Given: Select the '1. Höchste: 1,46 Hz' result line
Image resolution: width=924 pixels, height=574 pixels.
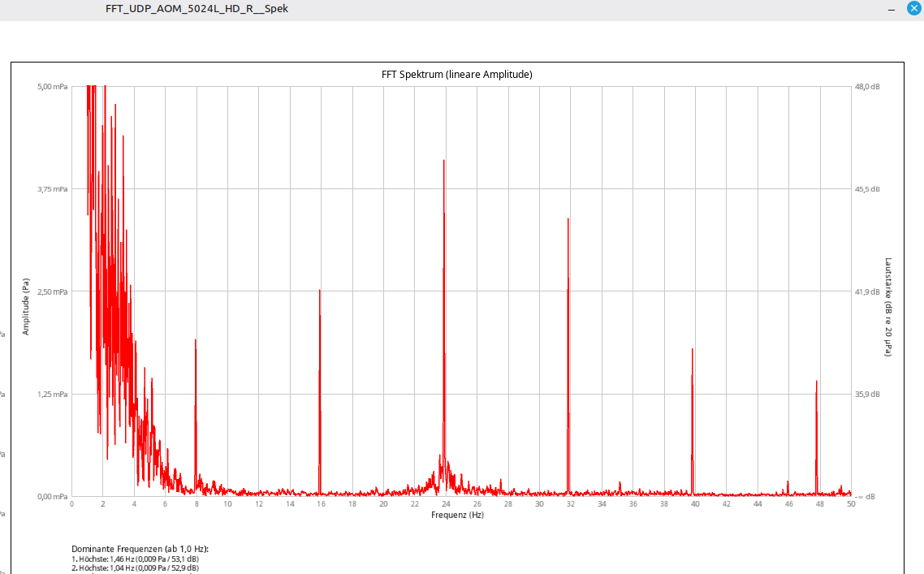Looking at the screenshot, I should [x=136, y=559].
